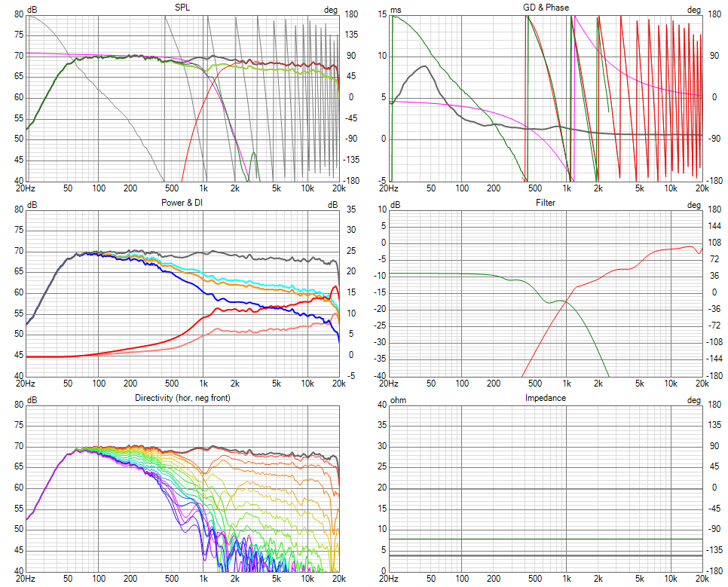Click the 40 ohm label on Impedance axis
The image size is (728, 587).
click(382, 405)
